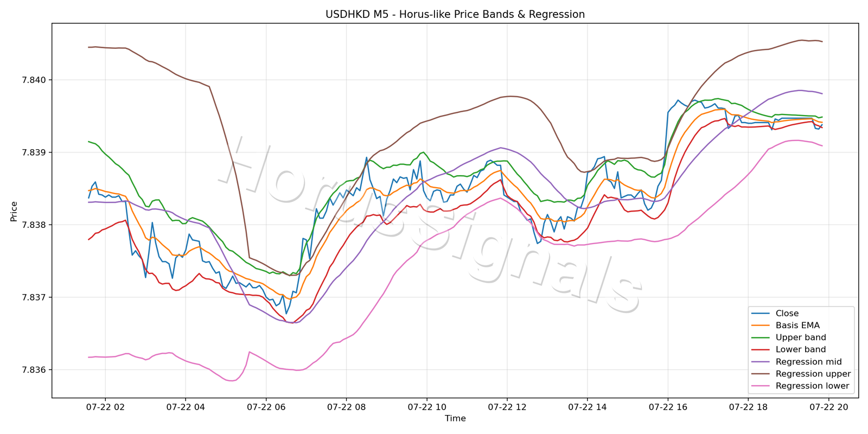This screenshot has height=434, width=868.
Task: Click the '07-22 20' time axis label
Action: pyautogui.click(x=829, y=407)
